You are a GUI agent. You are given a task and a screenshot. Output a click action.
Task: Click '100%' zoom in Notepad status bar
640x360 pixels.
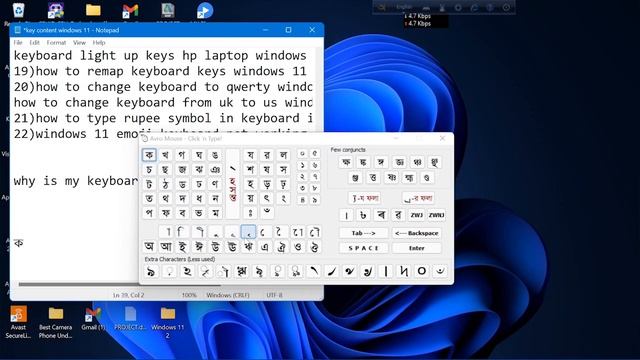point(189,295)
